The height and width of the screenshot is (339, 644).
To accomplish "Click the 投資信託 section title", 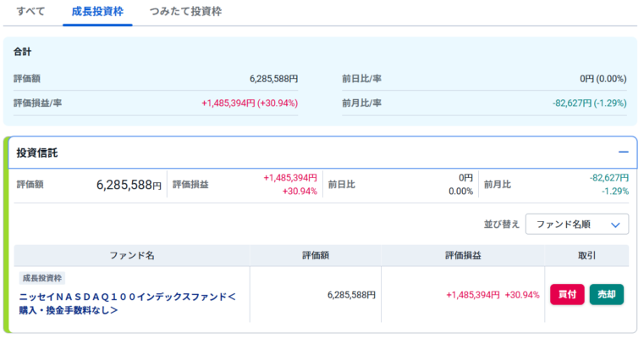I will click(x=37, y=153).
